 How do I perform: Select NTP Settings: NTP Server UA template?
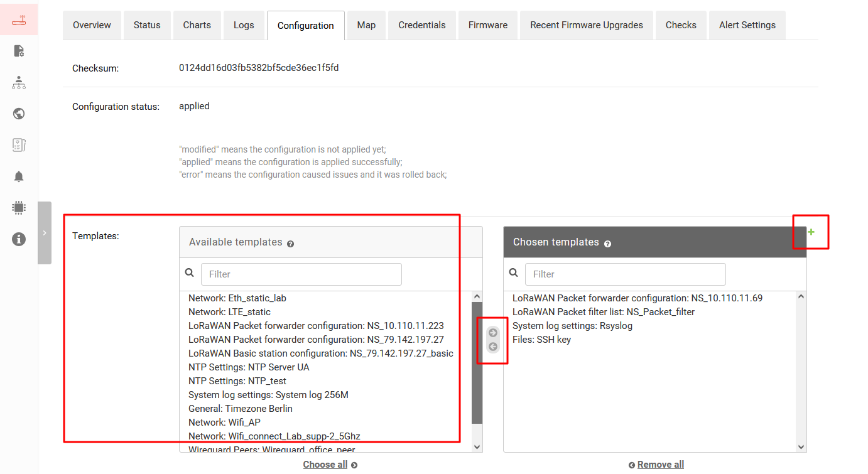point(249,367)
